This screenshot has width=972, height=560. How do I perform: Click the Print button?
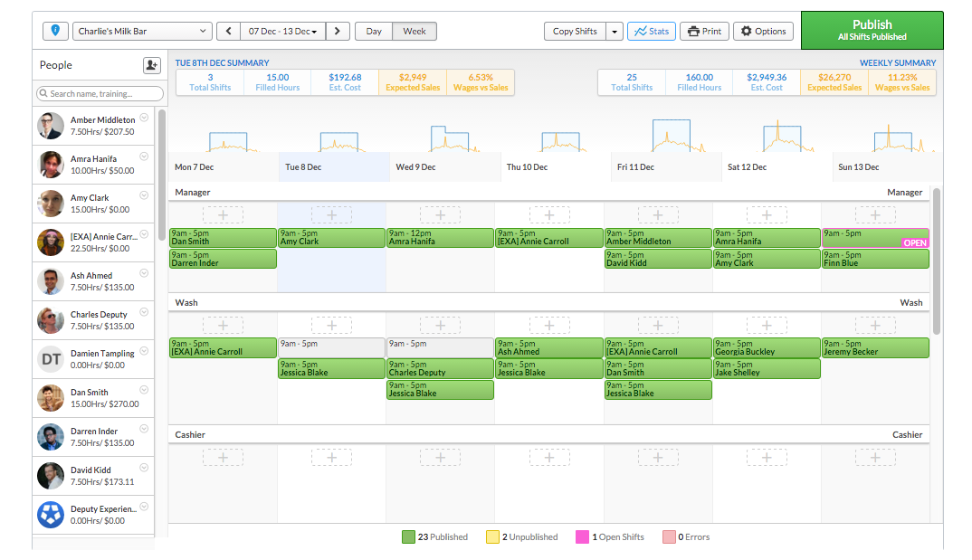704,31
